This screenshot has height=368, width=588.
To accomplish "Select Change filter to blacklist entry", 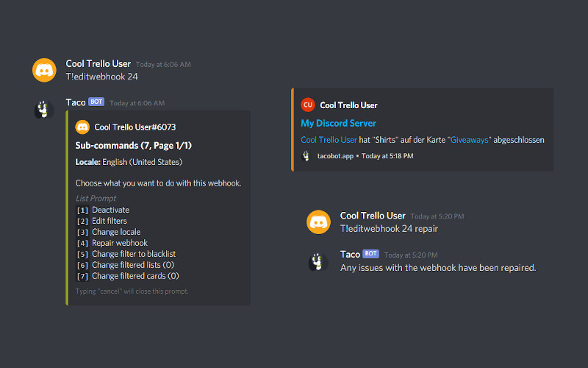I will pyautogui.click(x=134, y=254).
